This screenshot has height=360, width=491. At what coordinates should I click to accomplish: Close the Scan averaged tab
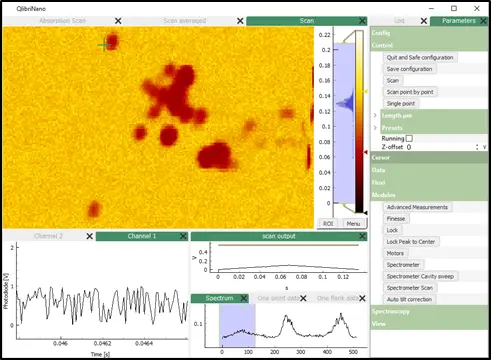[240, 21]
